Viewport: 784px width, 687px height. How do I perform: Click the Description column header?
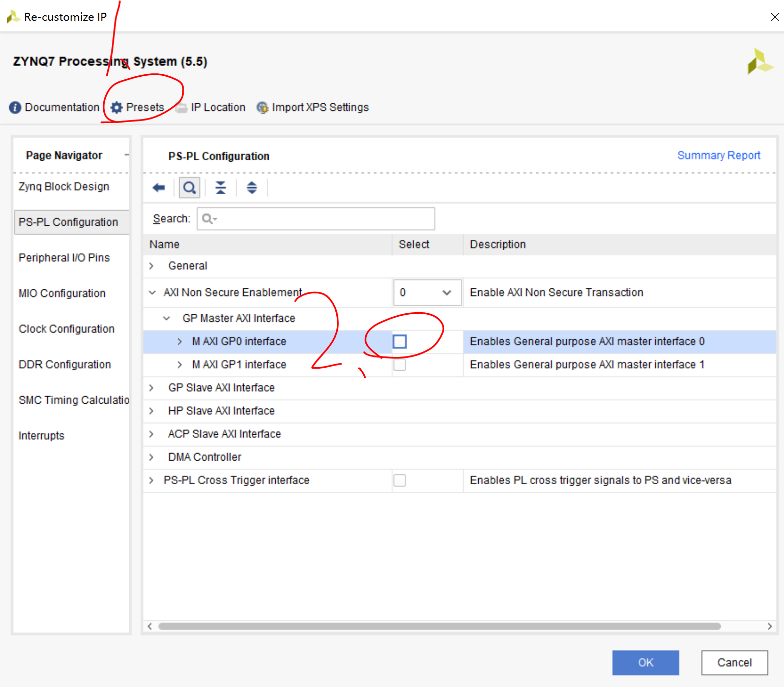coord(620,245)
